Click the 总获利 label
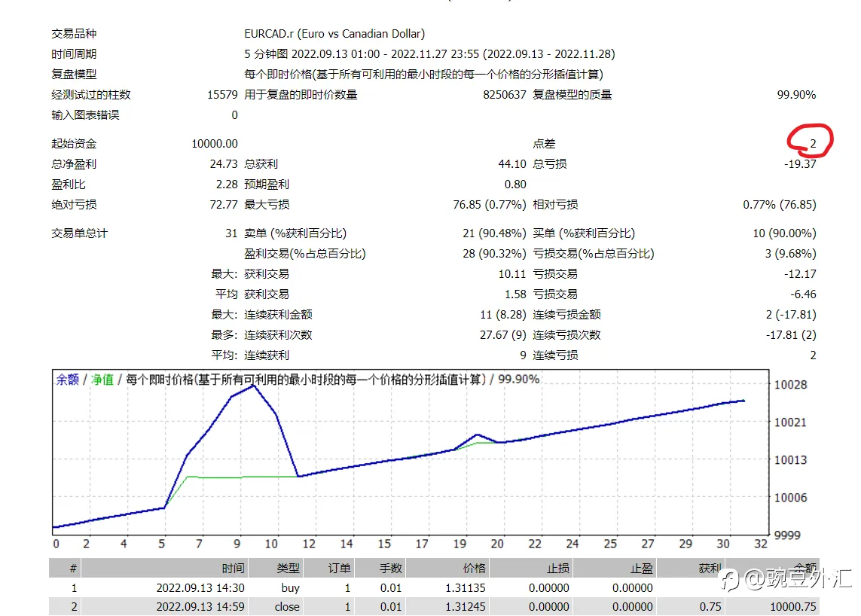 pyautogui.click(x=261, y=163)
